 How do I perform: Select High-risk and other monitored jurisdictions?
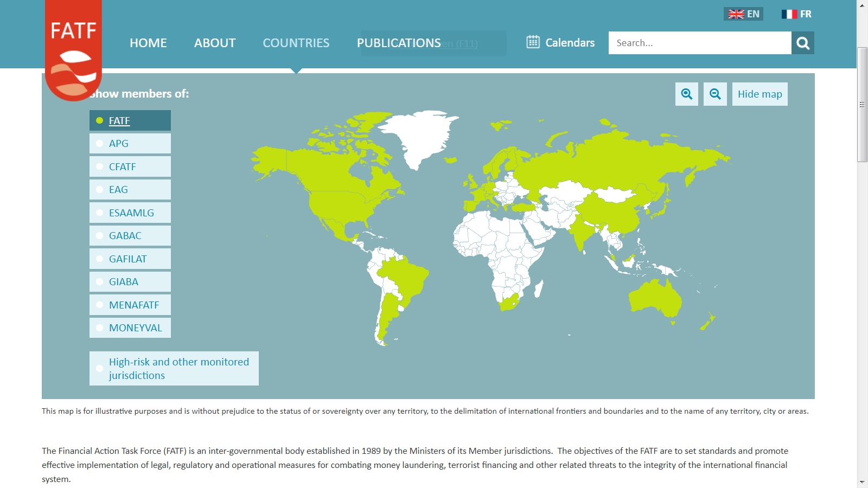point(174,368)
